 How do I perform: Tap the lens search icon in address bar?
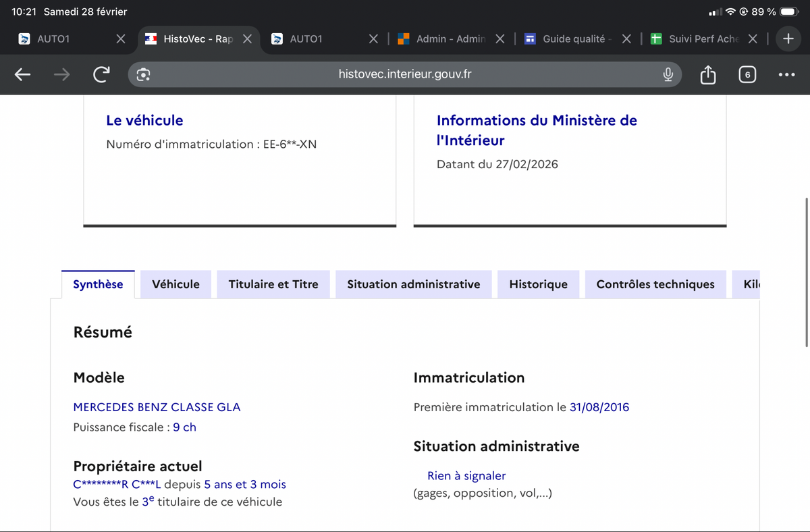coord(143,74)
